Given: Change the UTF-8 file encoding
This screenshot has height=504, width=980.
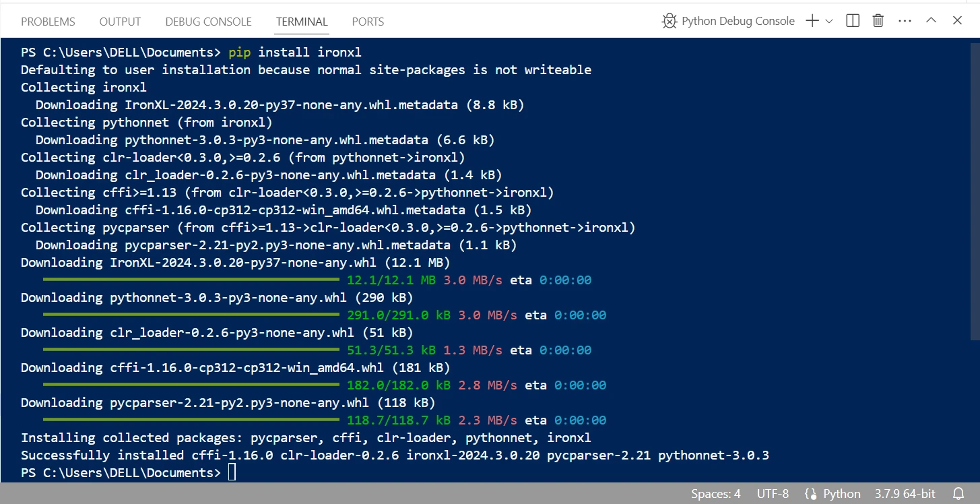Looking at the screenshot, I should [773, 494].
